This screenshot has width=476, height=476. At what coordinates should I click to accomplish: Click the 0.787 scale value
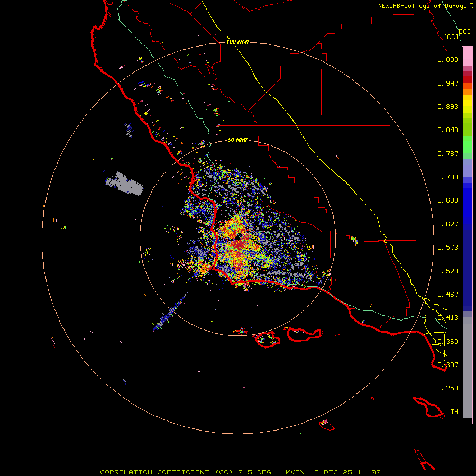448,153
